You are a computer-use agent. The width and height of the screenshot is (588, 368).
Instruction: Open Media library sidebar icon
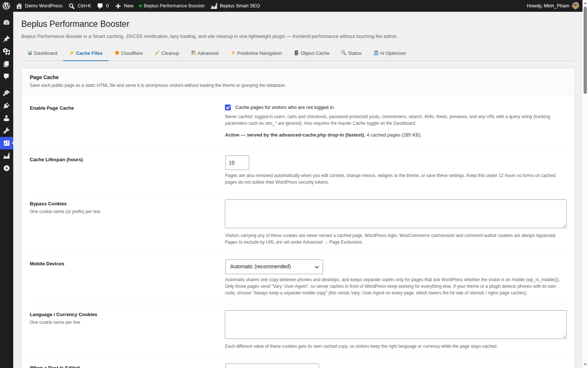(6, 52)
